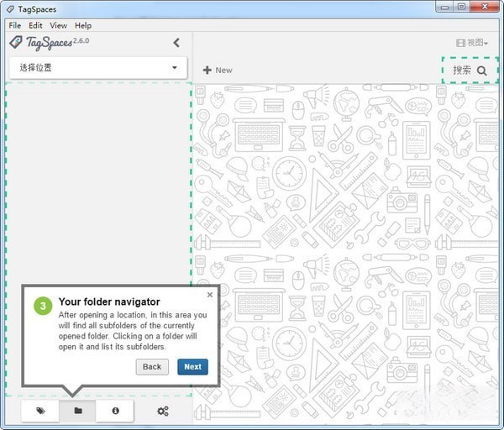
Task: Close the TagSpaces window
Action: point(486,8)
